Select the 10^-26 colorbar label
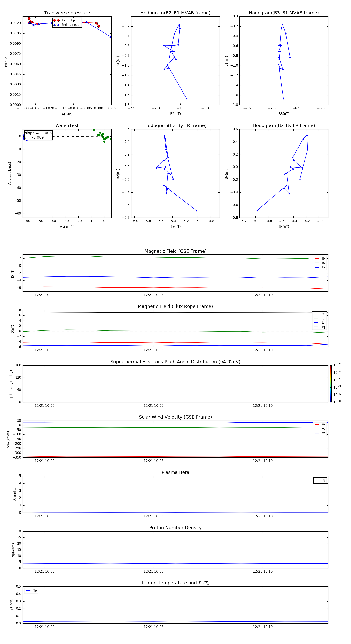Screen dimensions: 351x644 (x=337, y=365)
